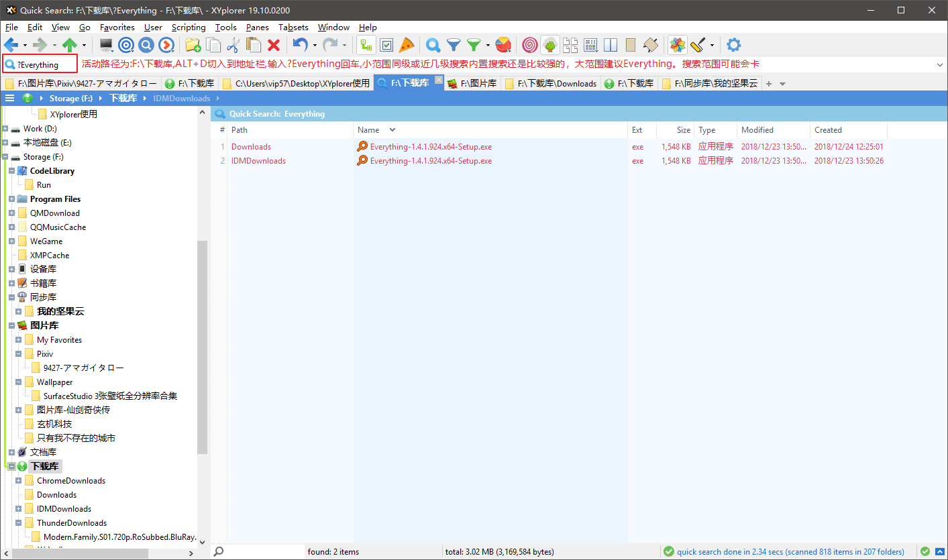Expand the Work (D:) drive node

click(5, 129)
